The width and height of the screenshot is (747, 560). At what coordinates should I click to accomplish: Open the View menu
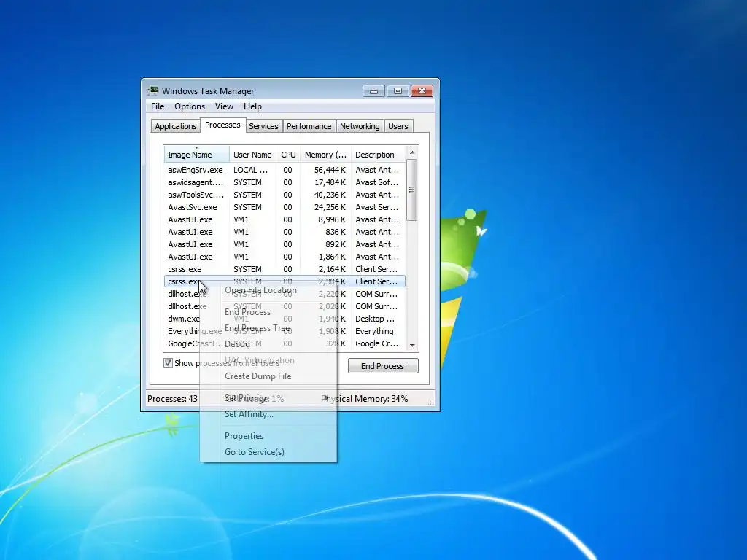[224, 106]
